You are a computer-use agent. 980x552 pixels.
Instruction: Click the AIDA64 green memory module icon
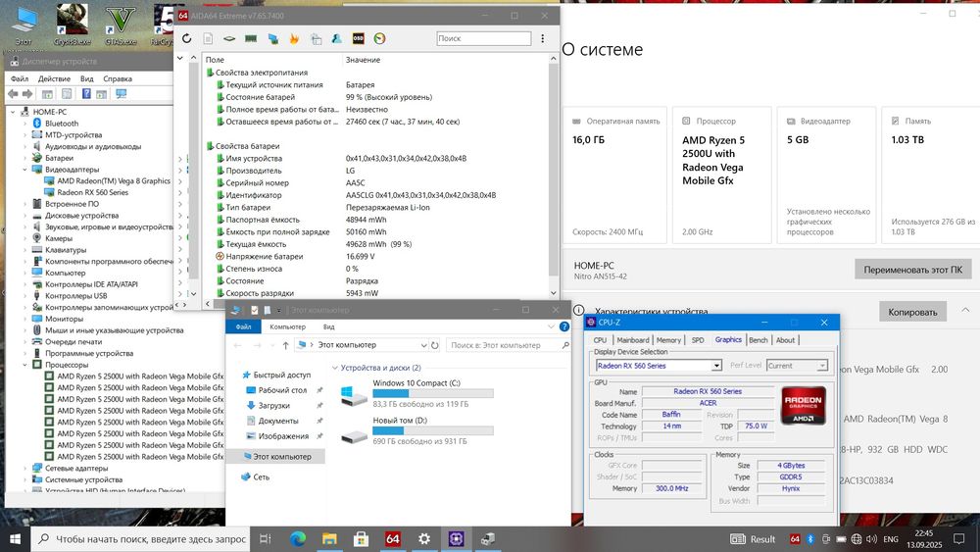(x=251, y=39)
